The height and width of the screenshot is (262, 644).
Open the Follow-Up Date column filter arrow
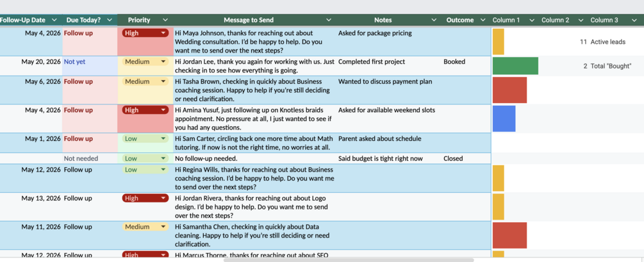point(54,20)
